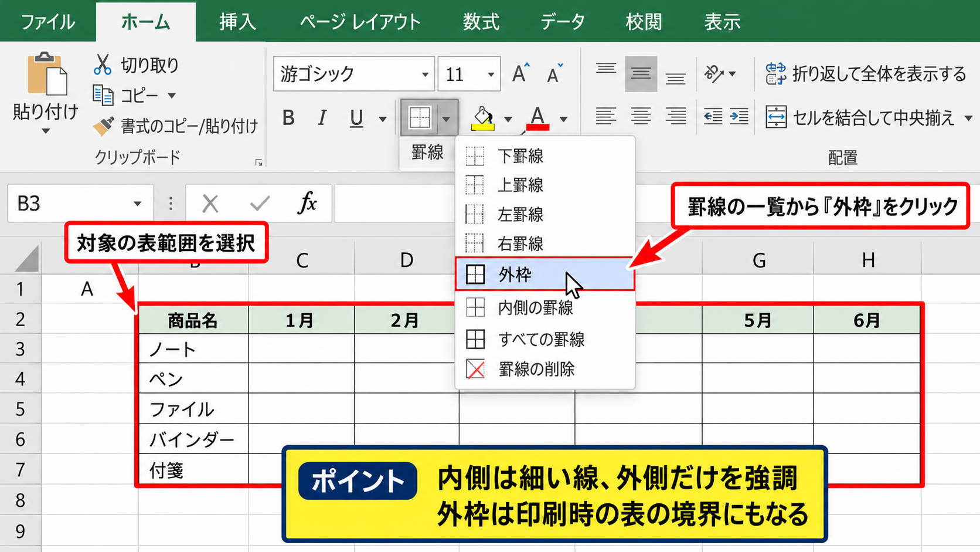
Task: Open the fill color dropdown arrow
Action: (508, 119)
